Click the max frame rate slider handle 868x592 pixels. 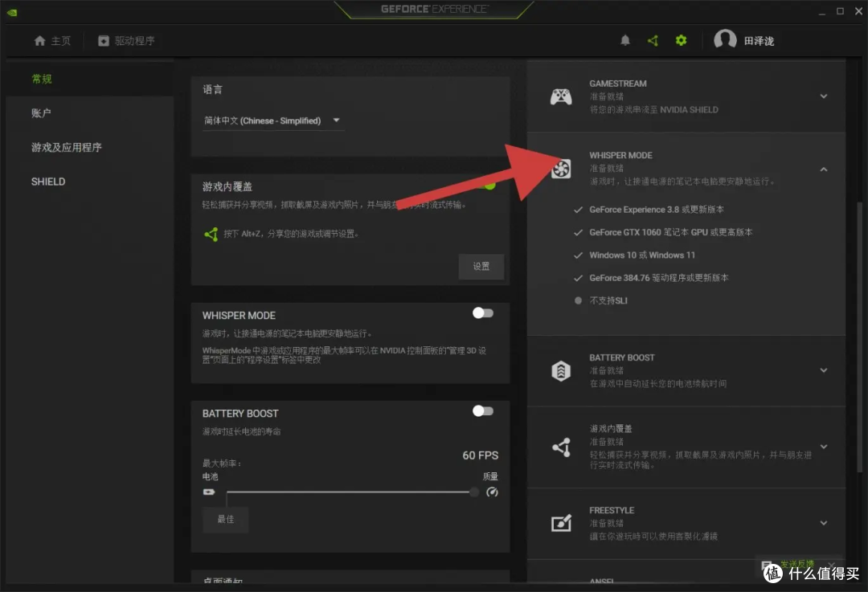(474, 492)
